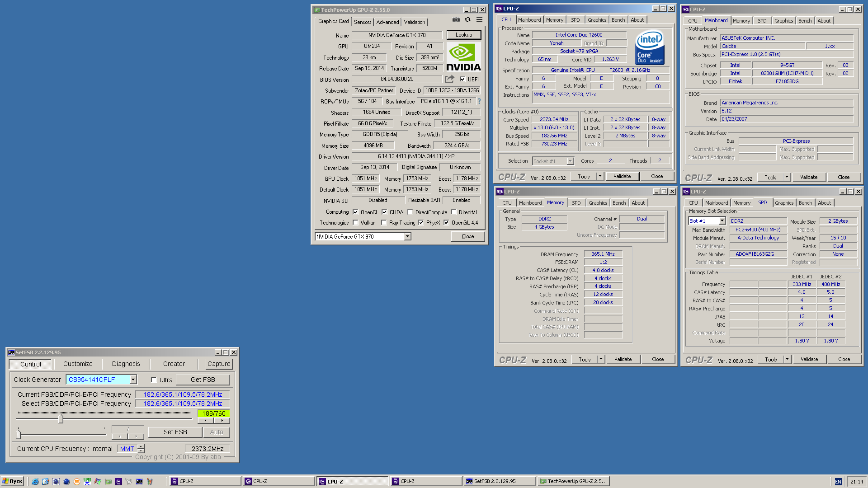The width and height of the screenshot is (868, 488).
Task: Open the GPU selection dropdown (GTX 970)
Action: (x=407, y=236)
